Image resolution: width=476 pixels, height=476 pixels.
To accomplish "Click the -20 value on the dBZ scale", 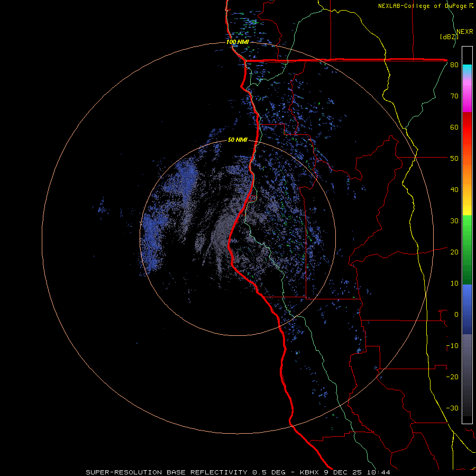I will point(452,377).
